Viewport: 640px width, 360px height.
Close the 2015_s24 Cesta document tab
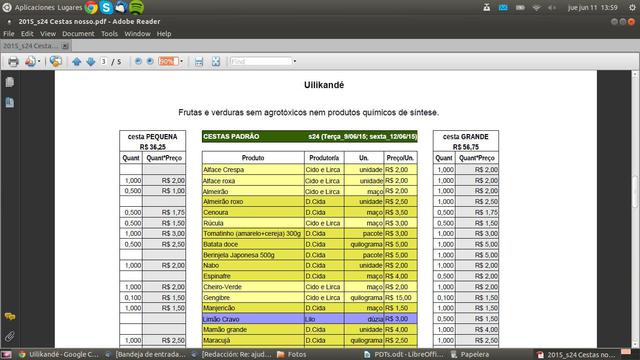(x=65, y=46)
